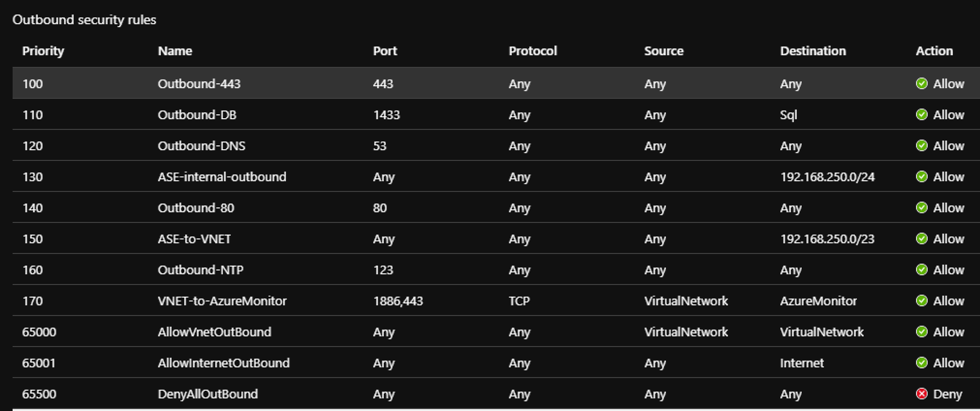Click the Allow icon for AllowInternetOutBound
This screenshot has height=411, width=980.
pos(921,363)
